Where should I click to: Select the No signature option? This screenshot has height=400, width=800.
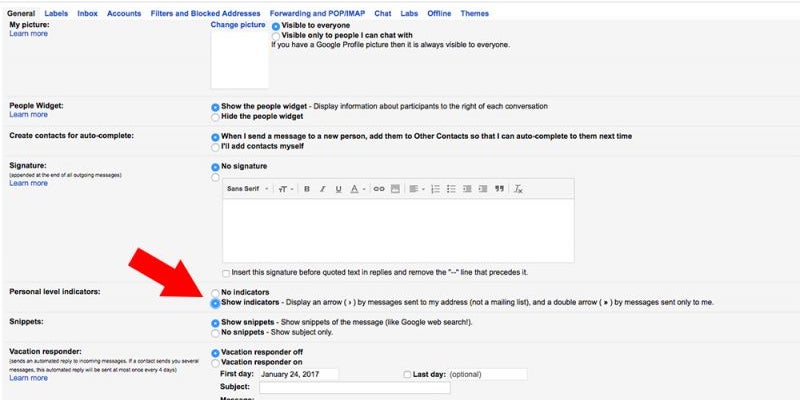(215, 167)
